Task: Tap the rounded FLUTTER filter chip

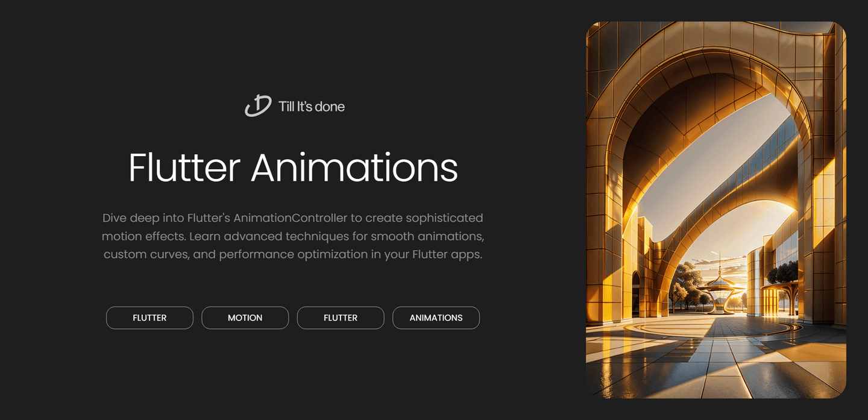Action: click(149, 318)
